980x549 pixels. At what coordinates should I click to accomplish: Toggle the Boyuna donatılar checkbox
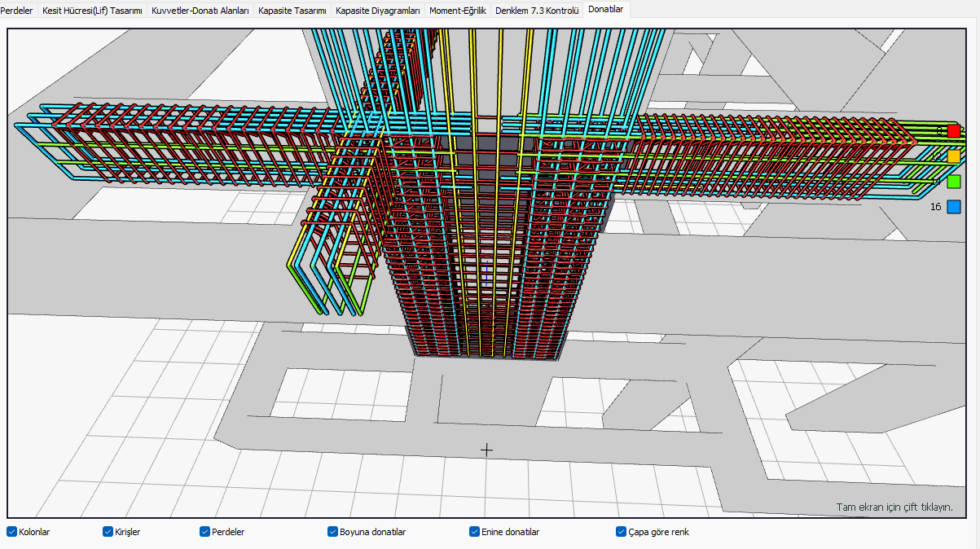point(333,532)
